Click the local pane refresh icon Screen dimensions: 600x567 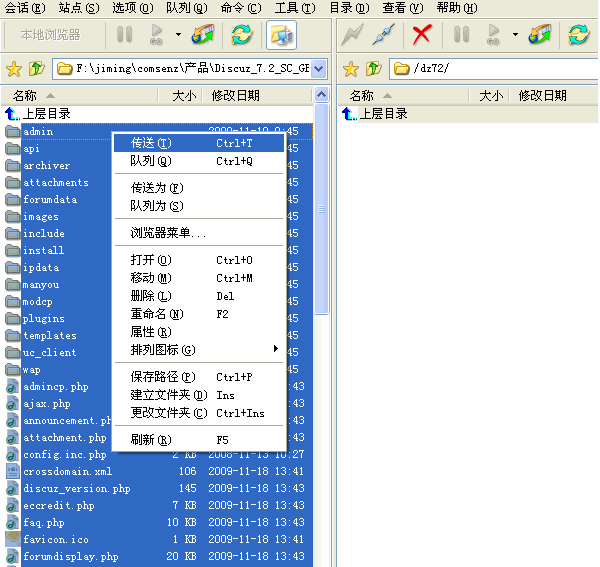coord(241,35)
